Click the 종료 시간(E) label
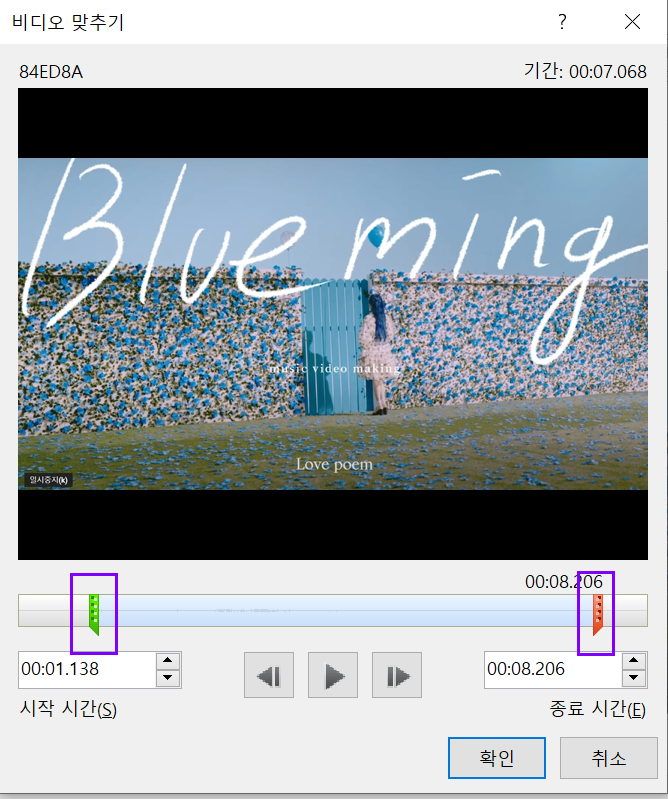The image size is (668, 799). pos(597,709)
